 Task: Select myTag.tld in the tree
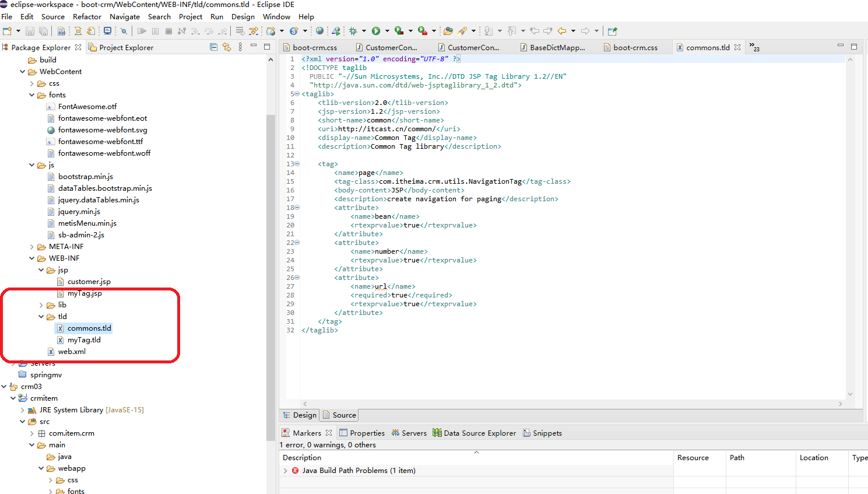click(x=84, y=340)
